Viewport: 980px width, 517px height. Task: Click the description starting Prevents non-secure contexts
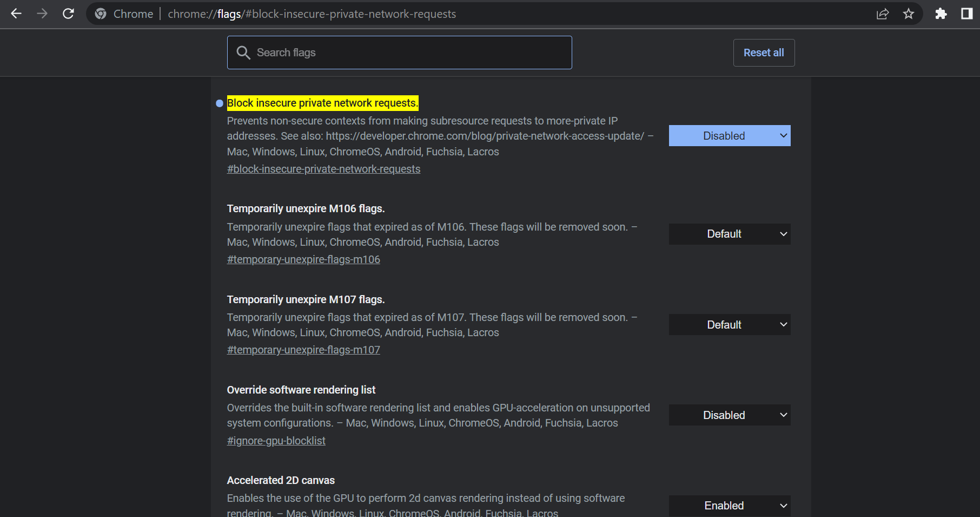[440, 136]
